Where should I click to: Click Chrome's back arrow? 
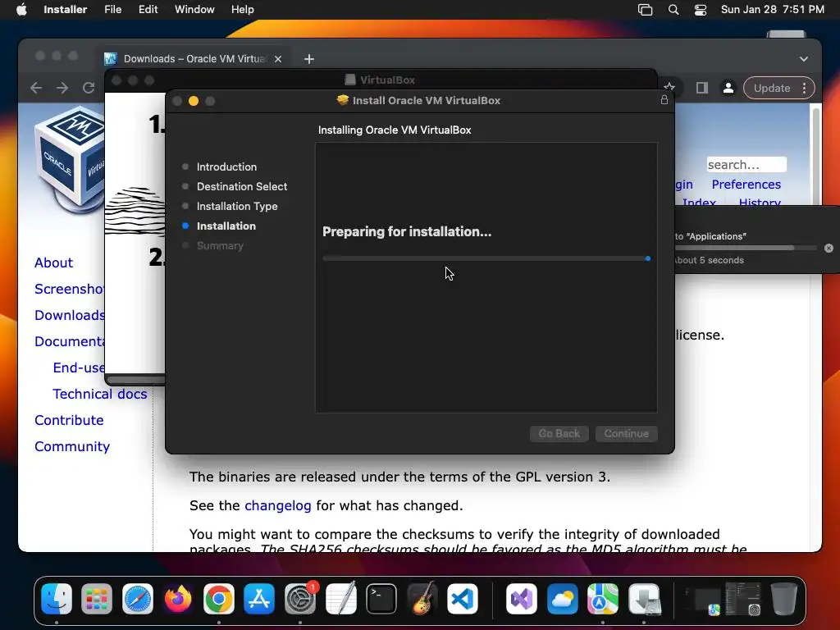tap(36, 88)
